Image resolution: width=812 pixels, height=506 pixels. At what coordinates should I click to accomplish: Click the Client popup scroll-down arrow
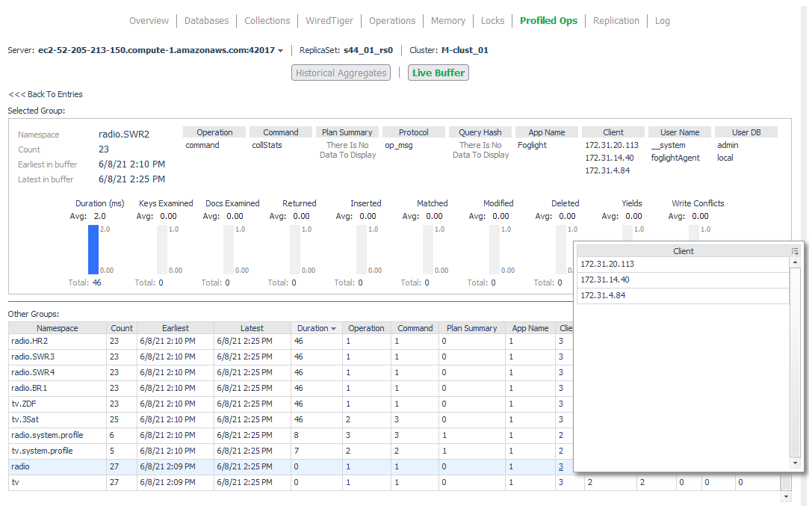(795, 463)
